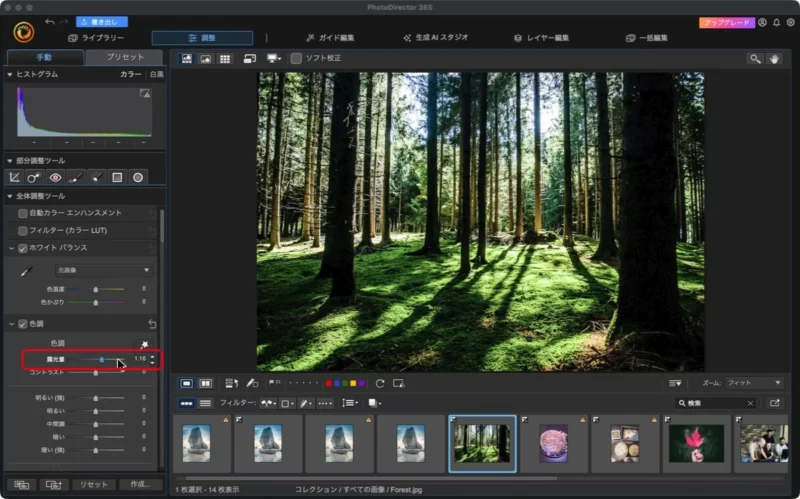The width and height of the screenshot is (800, 499).
Task: Select the spot removal tool
Action: click(x=34, y=177)
